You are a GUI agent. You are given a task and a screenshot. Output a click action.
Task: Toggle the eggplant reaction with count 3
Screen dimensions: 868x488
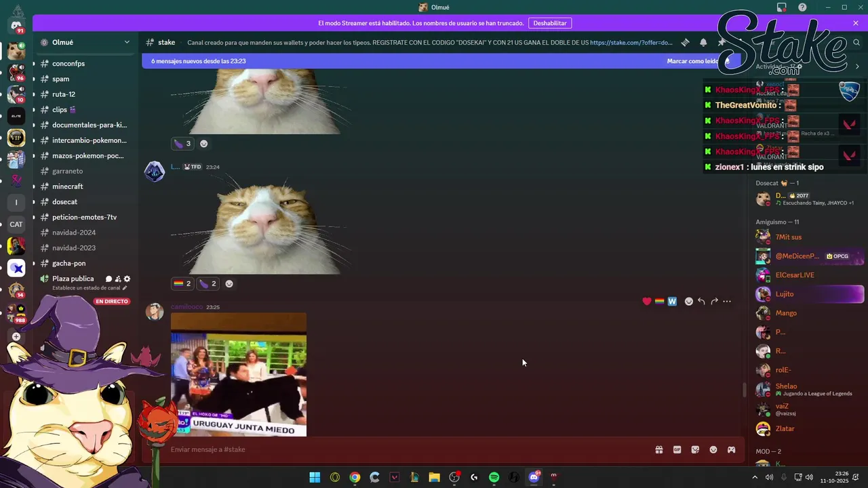click(182, 144)
